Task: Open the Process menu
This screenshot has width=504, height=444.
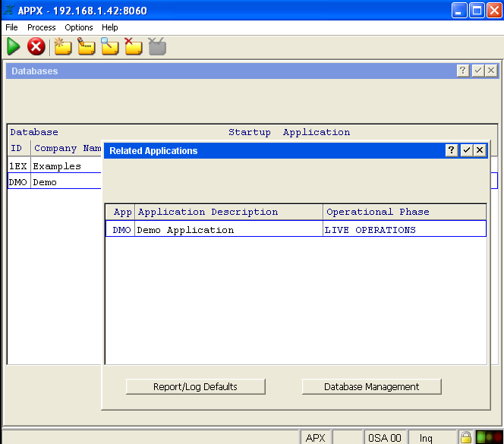Action: 41,27
